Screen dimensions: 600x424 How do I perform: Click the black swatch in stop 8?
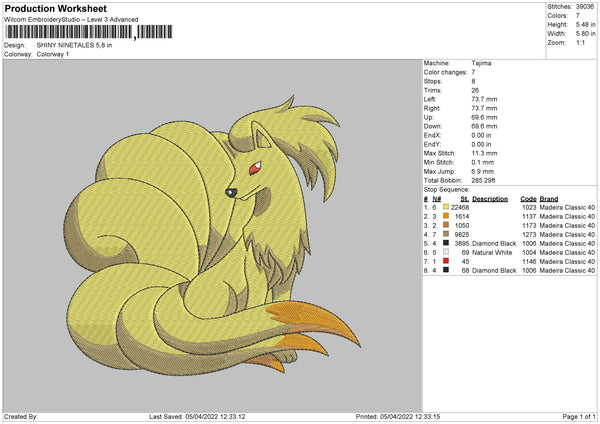click(445, 269)
